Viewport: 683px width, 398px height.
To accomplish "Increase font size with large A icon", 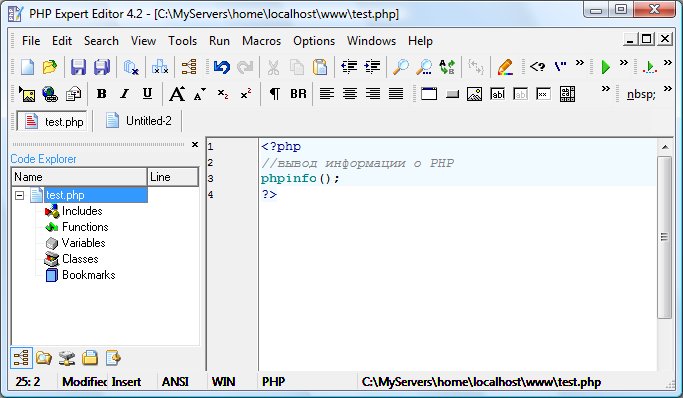I will (176, 94).
